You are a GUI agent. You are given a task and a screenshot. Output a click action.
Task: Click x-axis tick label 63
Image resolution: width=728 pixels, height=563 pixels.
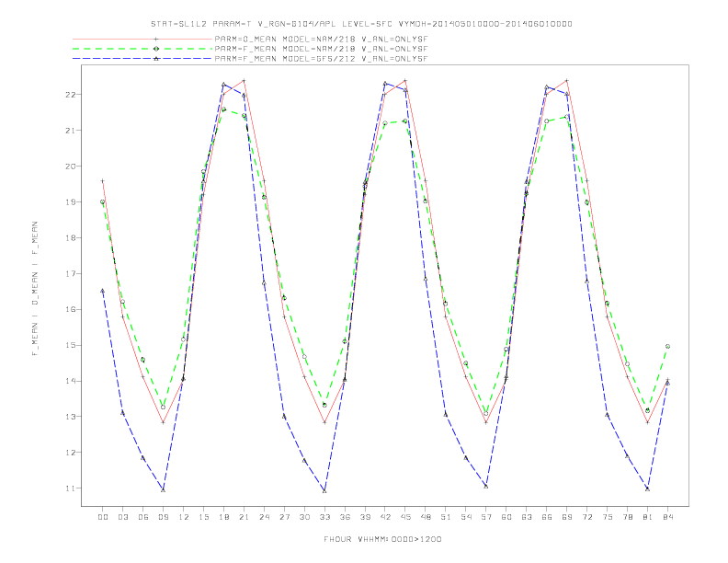(527, 517)
